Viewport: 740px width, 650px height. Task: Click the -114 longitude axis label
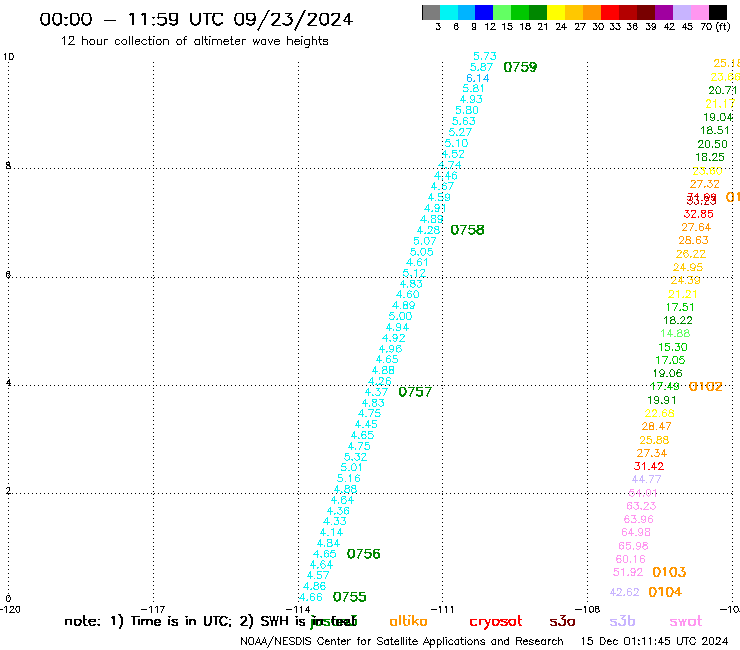coord(298,609)
